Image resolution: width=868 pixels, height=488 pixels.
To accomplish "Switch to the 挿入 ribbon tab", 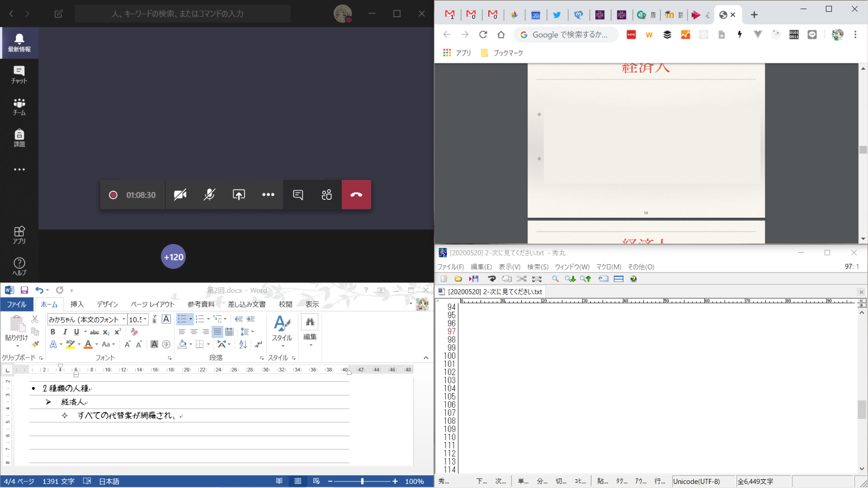I will point(77,304).
